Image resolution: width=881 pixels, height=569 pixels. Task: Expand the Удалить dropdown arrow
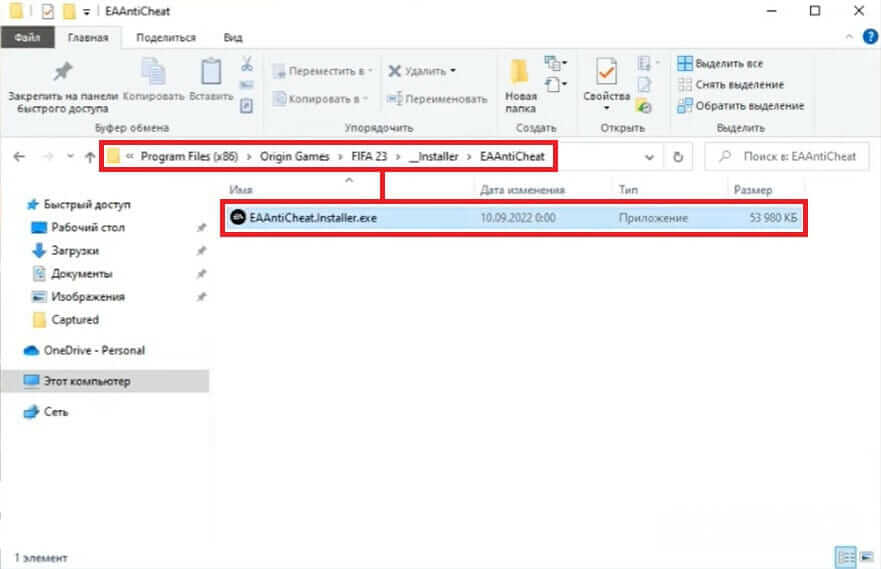pos(453,71)
